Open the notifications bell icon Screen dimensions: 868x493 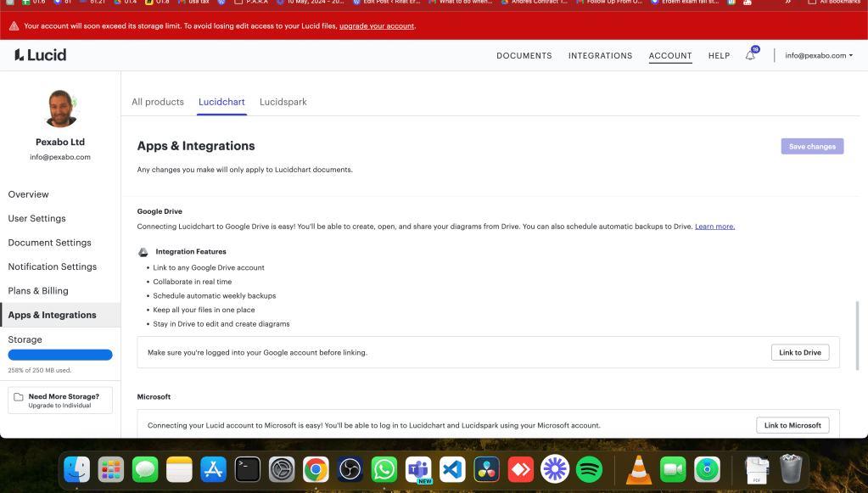tap(750, 55)
